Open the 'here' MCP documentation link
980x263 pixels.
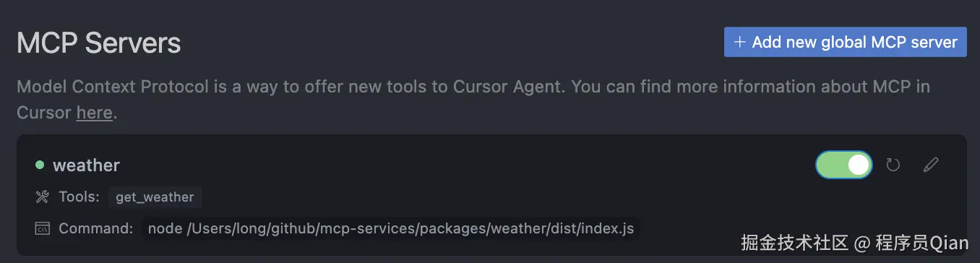(x=94, y=113)
